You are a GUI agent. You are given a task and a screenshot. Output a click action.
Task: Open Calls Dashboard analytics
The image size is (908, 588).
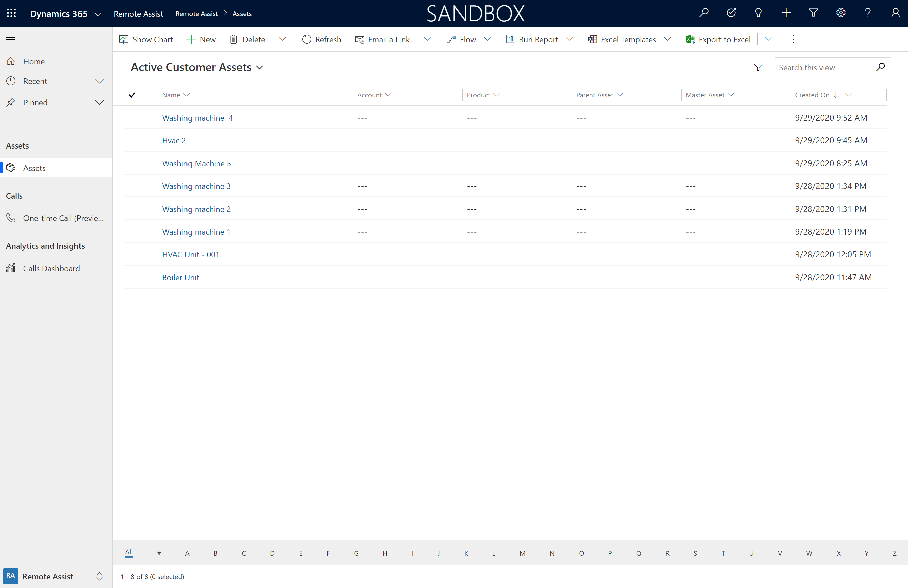(52, 268)
